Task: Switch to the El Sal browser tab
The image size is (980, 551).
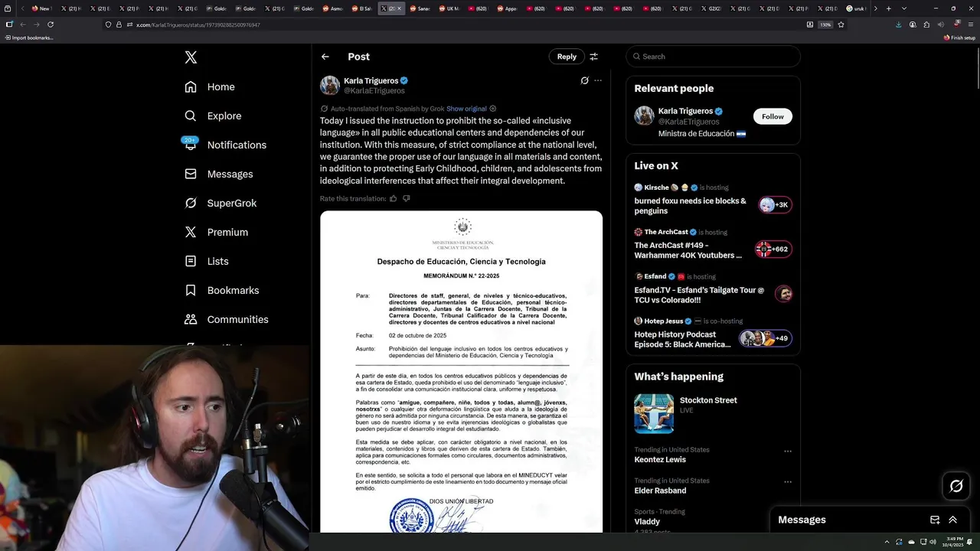Action: [361, 8]
